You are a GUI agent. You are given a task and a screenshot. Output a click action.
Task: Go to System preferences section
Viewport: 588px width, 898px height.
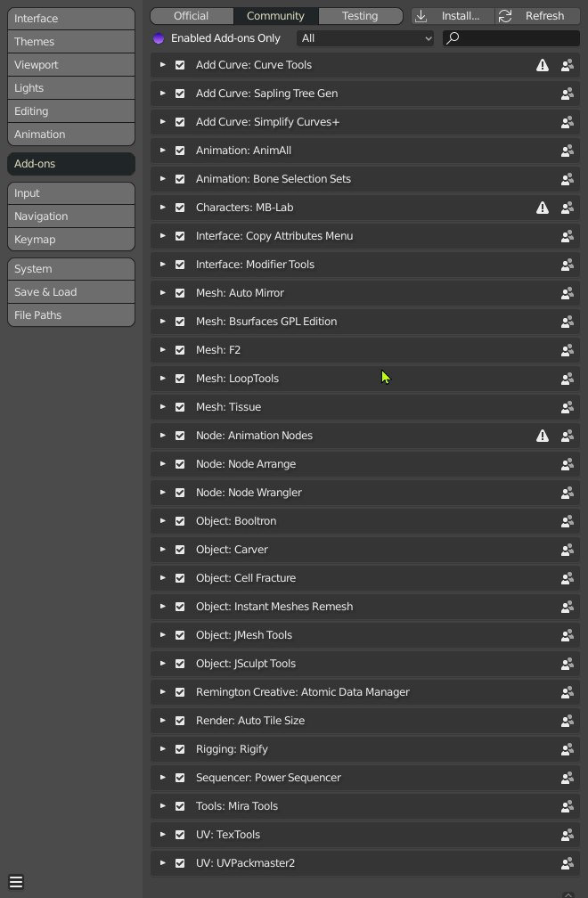71,269
